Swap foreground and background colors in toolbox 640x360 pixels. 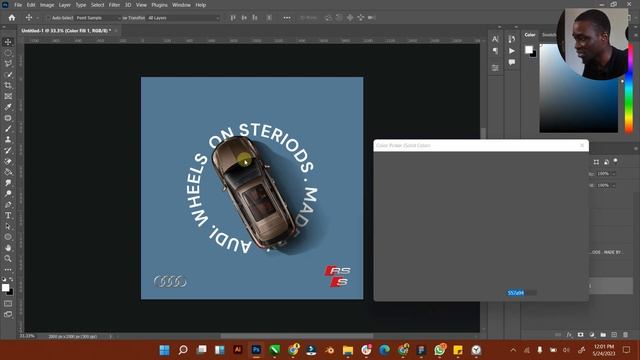(x=11, y=280)
